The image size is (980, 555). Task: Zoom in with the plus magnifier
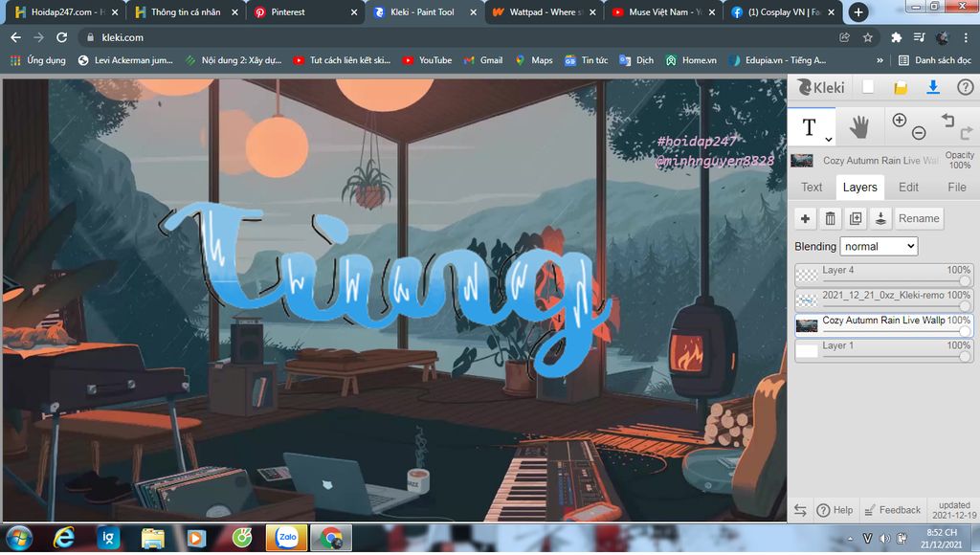(x=900, y=120)
